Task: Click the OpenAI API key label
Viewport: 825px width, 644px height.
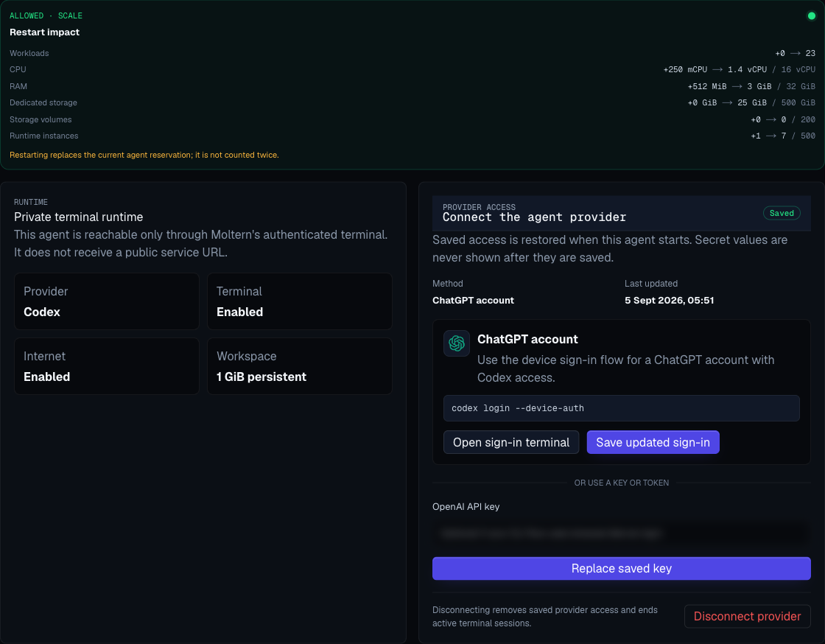Action: point(466,507)
